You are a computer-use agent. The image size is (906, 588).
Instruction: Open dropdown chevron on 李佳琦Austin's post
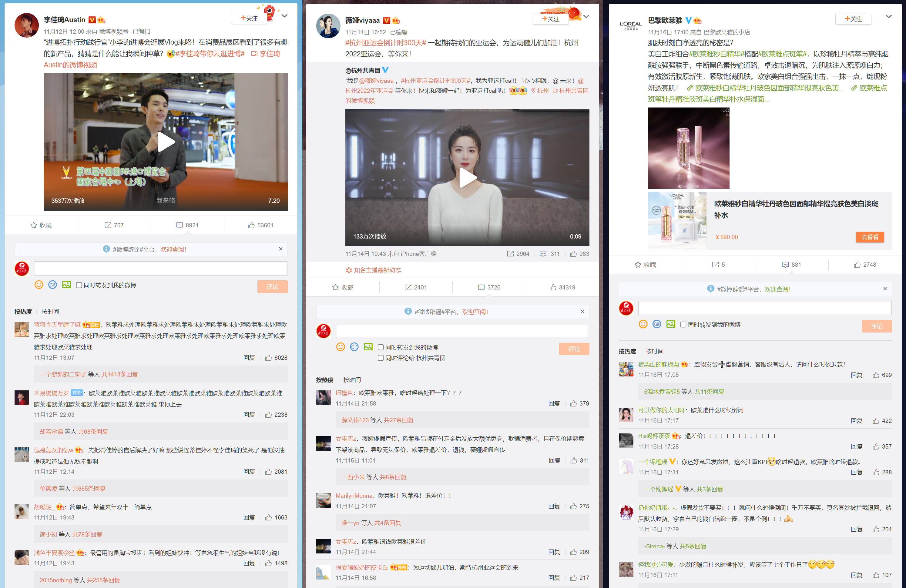(284, 16)
